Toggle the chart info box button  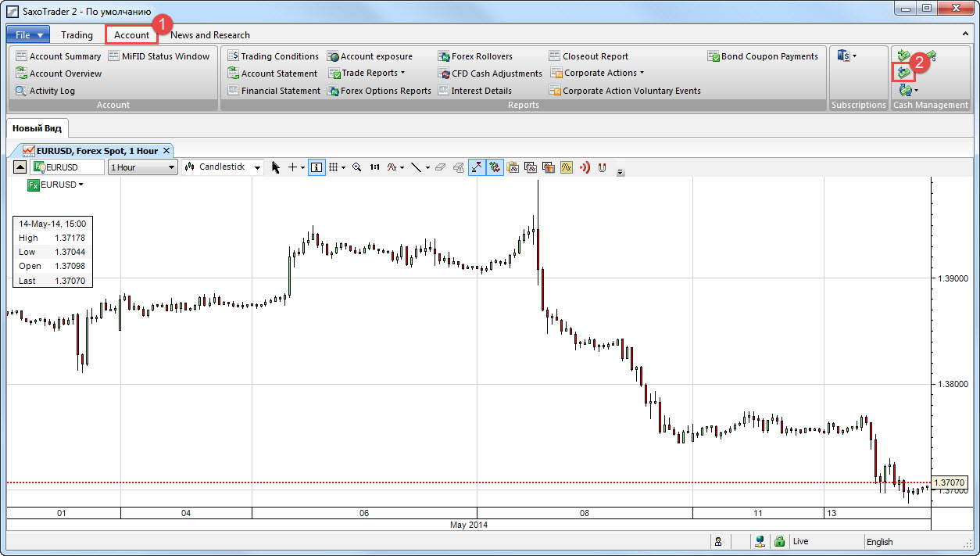(x=317, y=167)
